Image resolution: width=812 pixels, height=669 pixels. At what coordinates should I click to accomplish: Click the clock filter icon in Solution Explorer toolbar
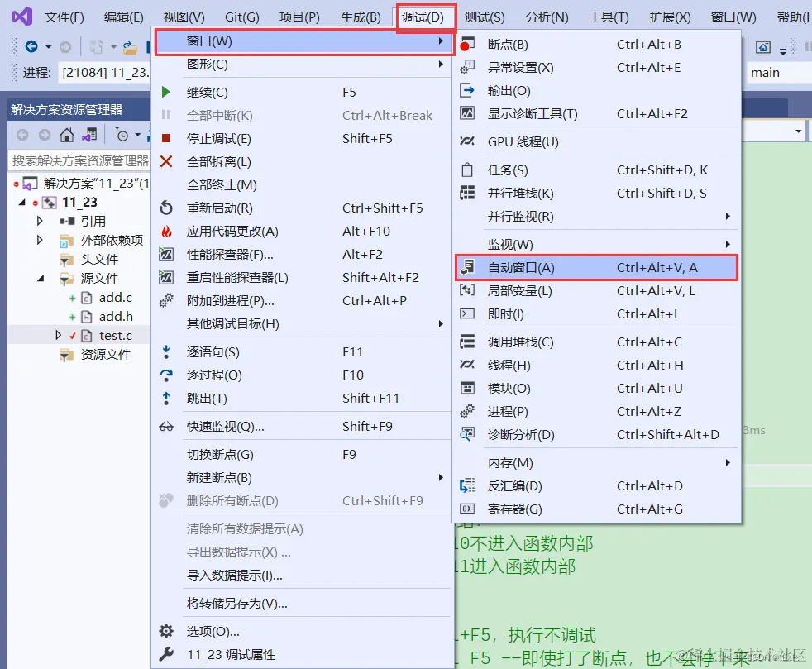(x=123, y=135)
